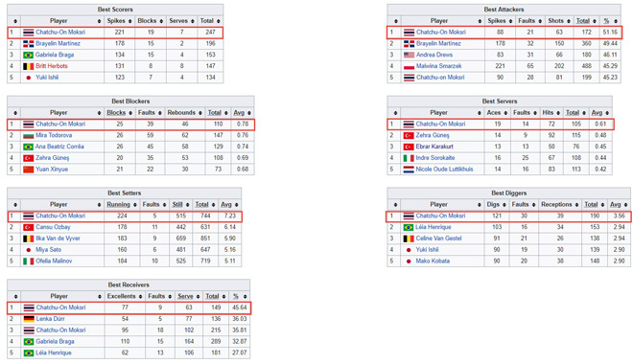This screenshot has height=364, width=633.
Task: Open Mako Kobata link in Best Diggers
Action: pos(433,262)
